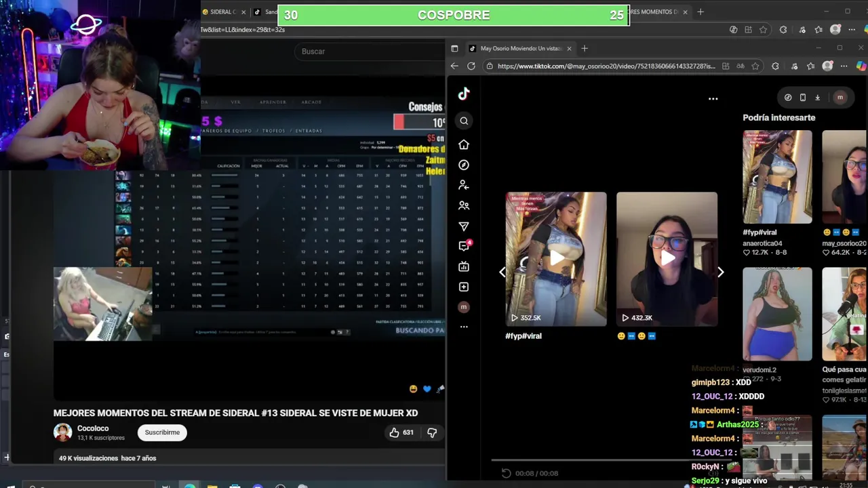Image resolution: width=868 pixels, height=488 pixels.
Task: Click the TikTok logo in the sidebar
Action: [464, 94]
